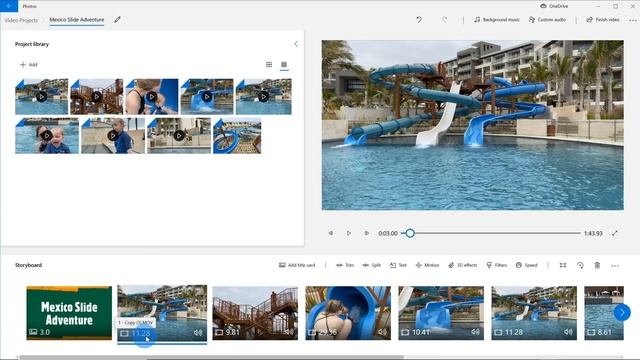This screenshot has width=640, height=360.
Task: Select the first water slide clip in library
Action: click(x=42, y=97)
